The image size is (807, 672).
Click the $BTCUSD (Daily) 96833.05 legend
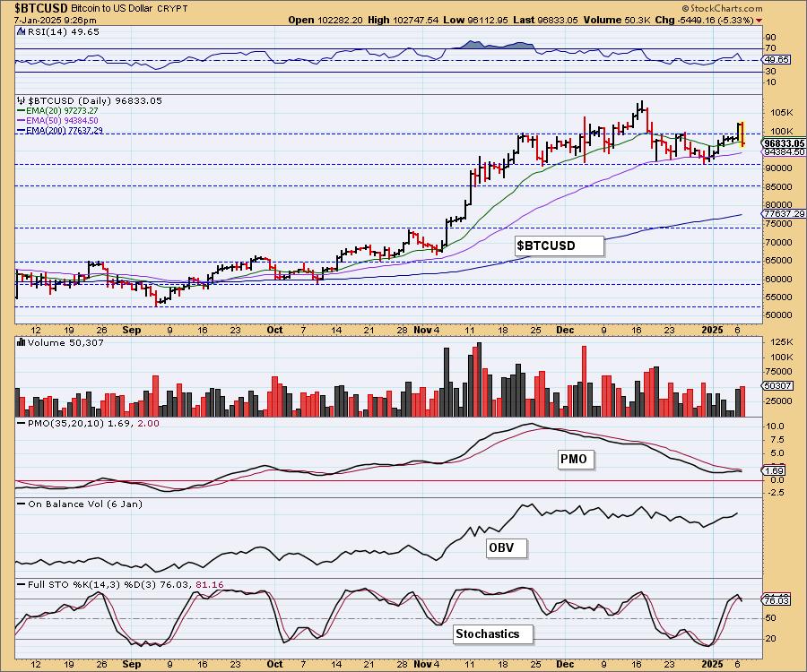click(x=95, y=100)
